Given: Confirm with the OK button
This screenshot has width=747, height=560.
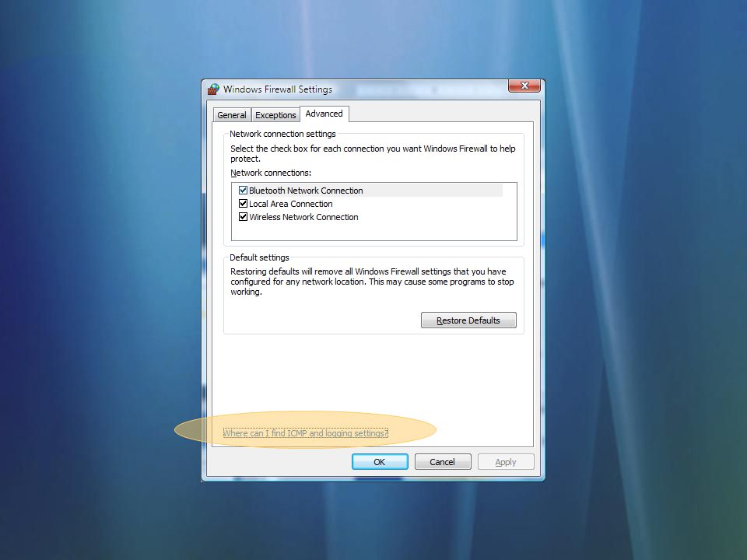Looking at the screenshot, I should pos(380,462).
